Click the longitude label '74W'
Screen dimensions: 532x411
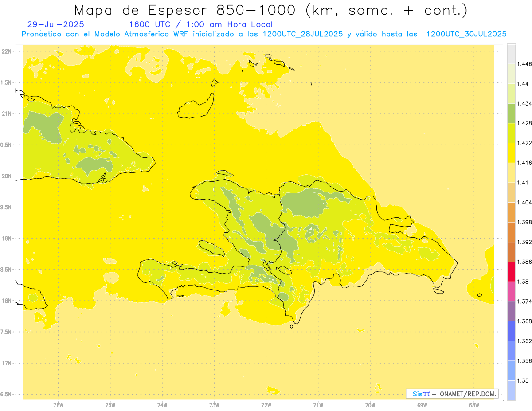click(x=162, y=405)
